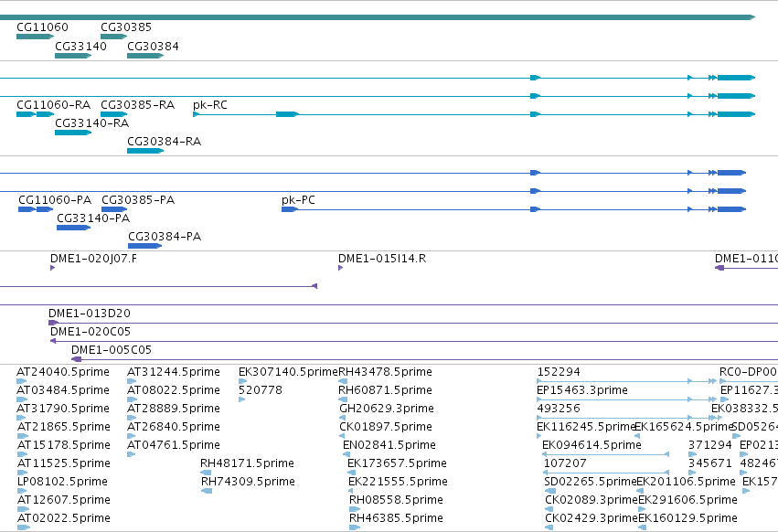Select EST EK165624.5prime
The height and width of the screenshot is (532, 778).
coord(683,427)
